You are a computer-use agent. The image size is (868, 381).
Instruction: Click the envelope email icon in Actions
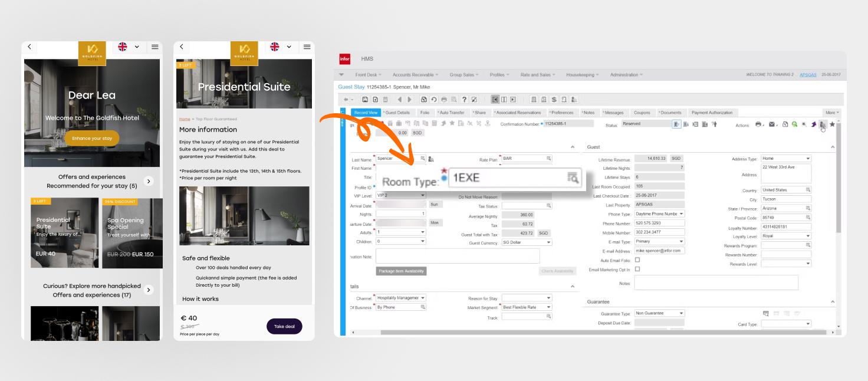click(x=772, y=124)
